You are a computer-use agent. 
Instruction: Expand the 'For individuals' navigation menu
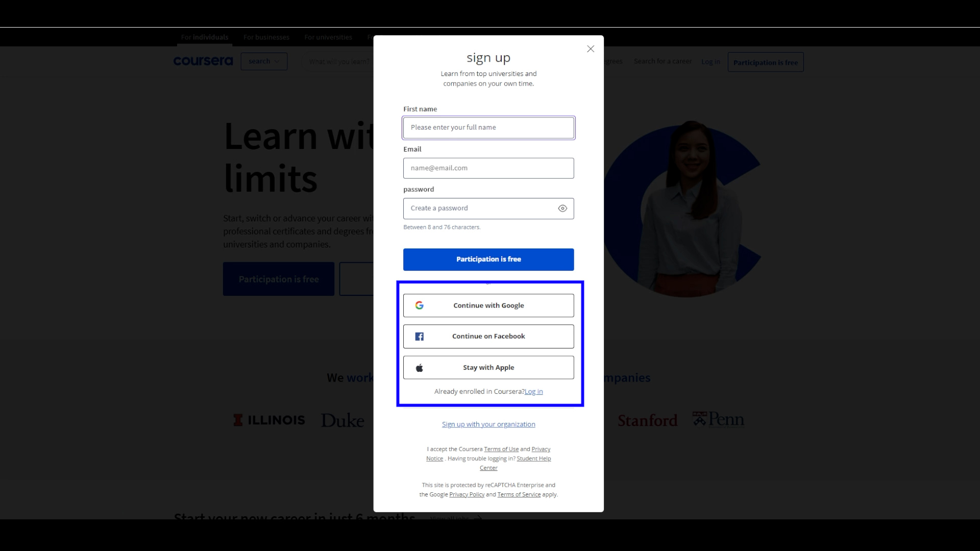204,36
